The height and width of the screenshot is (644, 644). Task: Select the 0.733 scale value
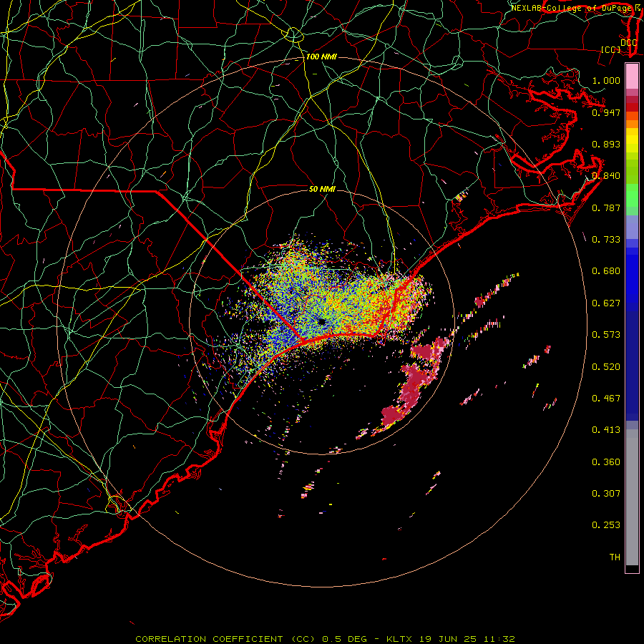(606, 240)
